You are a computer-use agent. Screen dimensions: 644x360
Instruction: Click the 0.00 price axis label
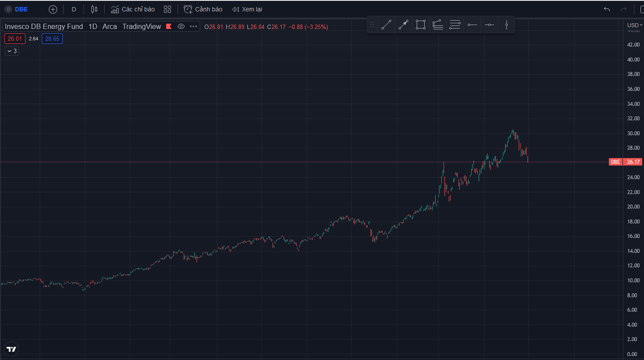click(x=632, y=354)
